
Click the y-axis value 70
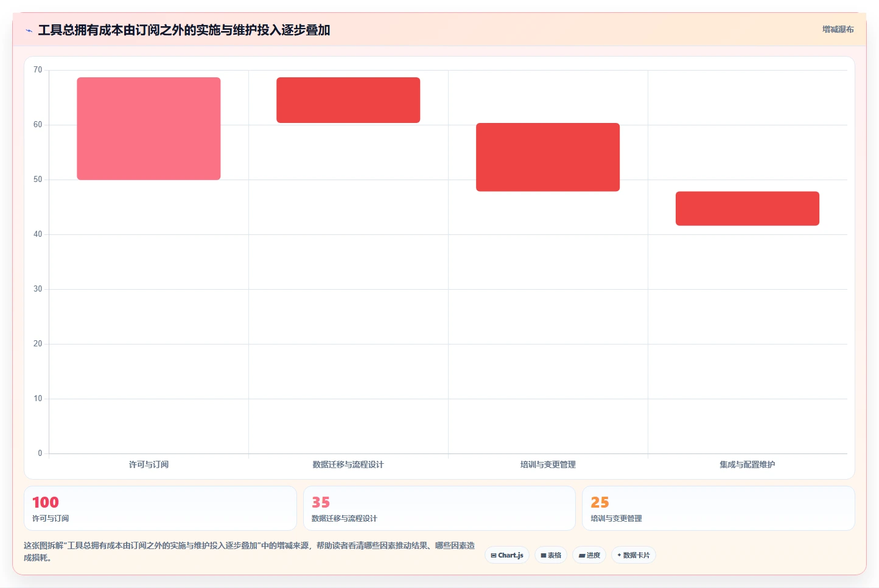[38, 70]
